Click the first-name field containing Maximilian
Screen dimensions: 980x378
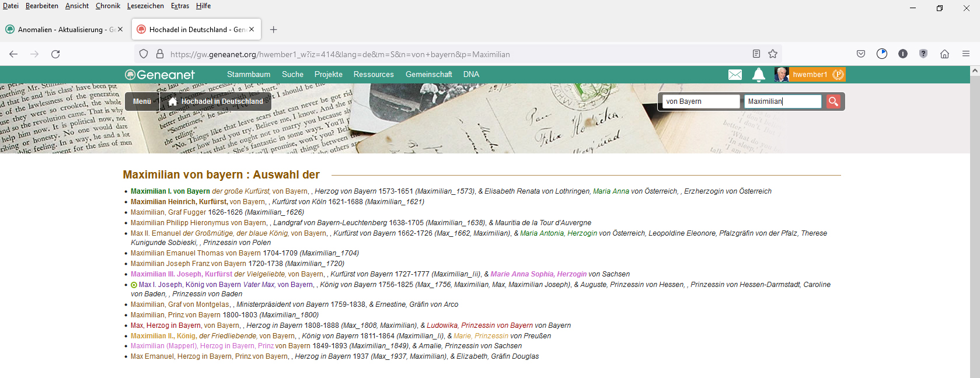coord(782,101)
